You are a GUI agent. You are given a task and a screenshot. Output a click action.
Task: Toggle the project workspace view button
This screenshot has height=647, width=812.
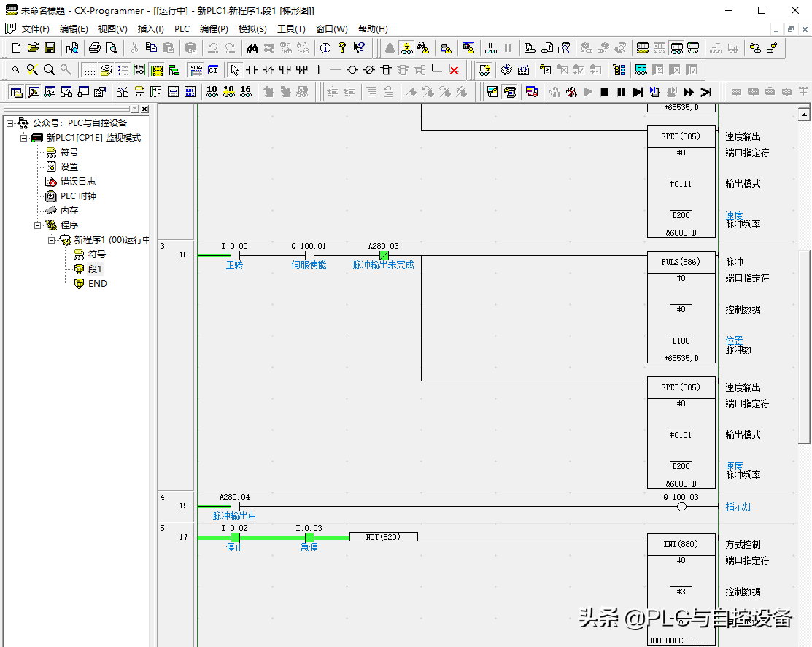tap(16, 92)
